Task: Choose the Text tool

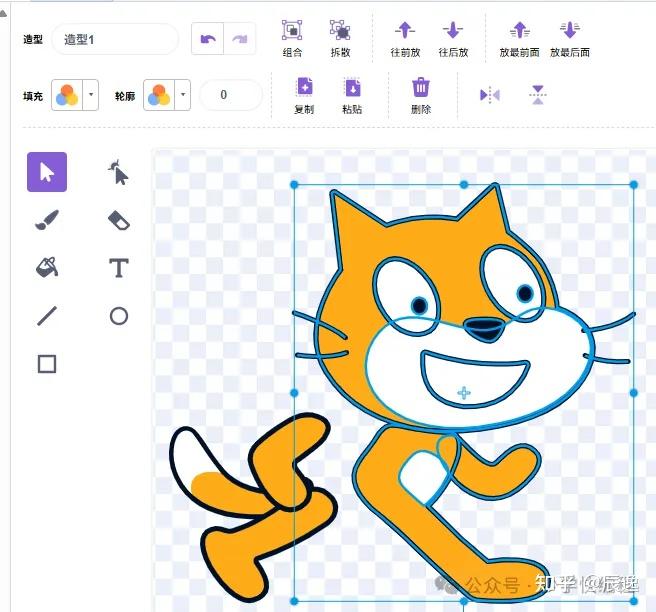Action: coord(119,268)
